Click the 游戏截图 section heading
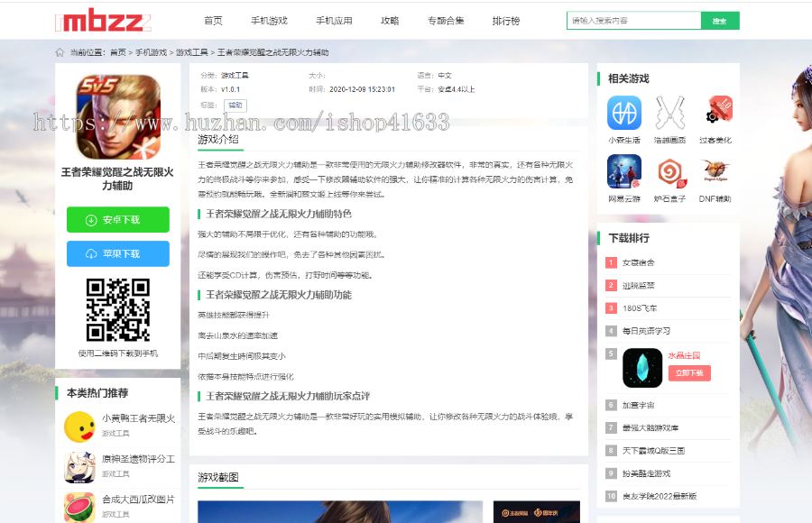The image size is (812, 523). coord(218,477)
